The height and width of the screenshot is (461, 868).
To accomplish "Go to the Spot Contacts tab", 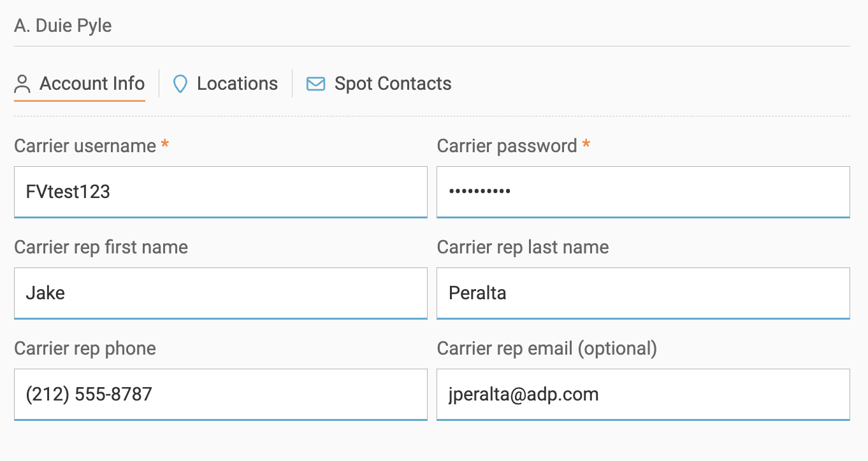I will coord(393,84).
